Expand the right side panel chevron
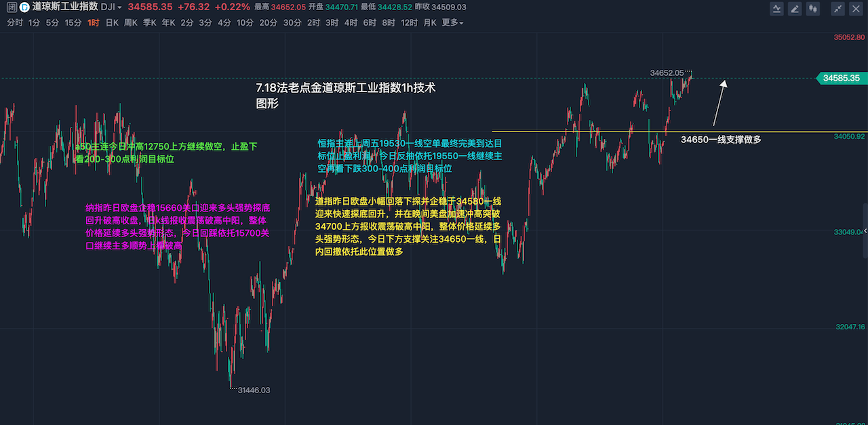Image resolution: width=868 pixels, height=425 pixels. coord(864,230)
